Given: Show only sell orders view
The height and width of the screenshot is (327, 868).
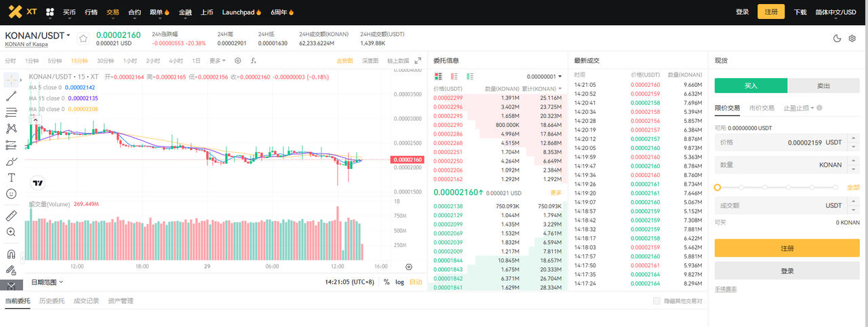Looking at the screenshot, I should click(x=454, y=76).
